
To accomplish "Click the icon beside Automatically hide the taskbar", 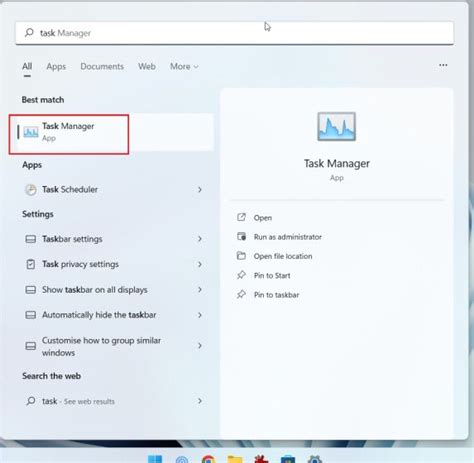I will coord(31,315).
